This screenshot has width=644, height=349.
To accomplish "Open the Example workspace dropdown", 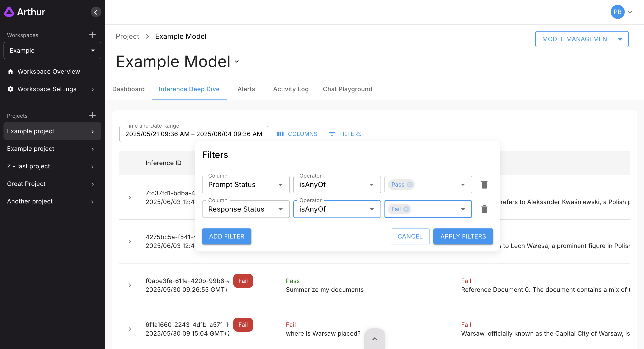I will click(52, 50).
